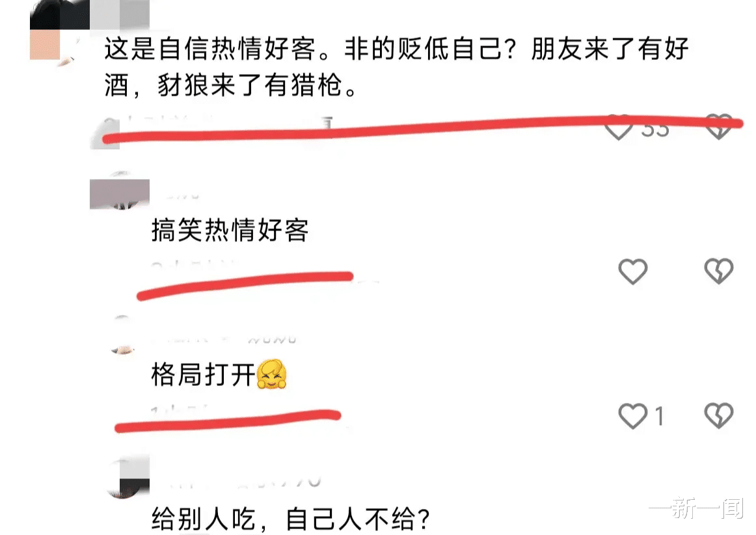Viewport: 756px width, 535px height.
Task: Tap broken-heart icon on the top comment row
Action: (x=719, y=127)
